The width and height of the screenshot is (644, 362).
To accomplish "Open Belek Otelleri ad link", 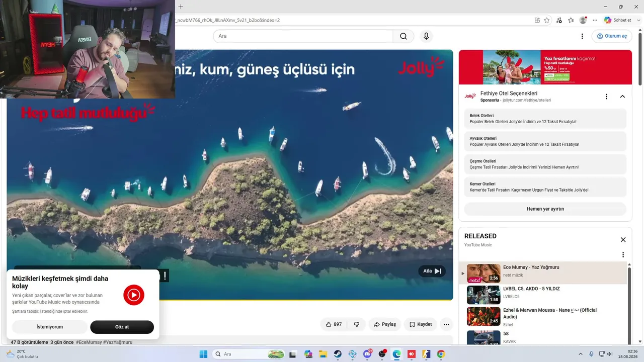I will (x=545, y=119).
